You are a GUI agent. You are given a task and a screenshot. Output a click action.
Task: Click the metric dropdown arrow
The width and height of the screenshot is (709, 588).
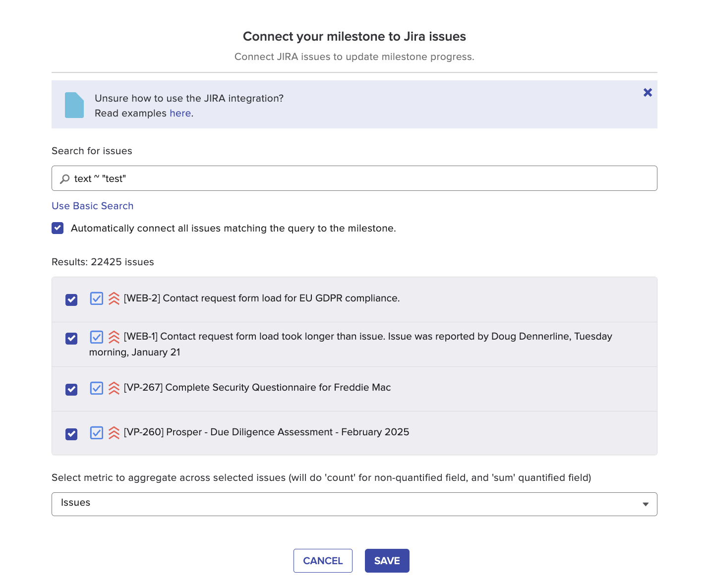click(645, 504)
